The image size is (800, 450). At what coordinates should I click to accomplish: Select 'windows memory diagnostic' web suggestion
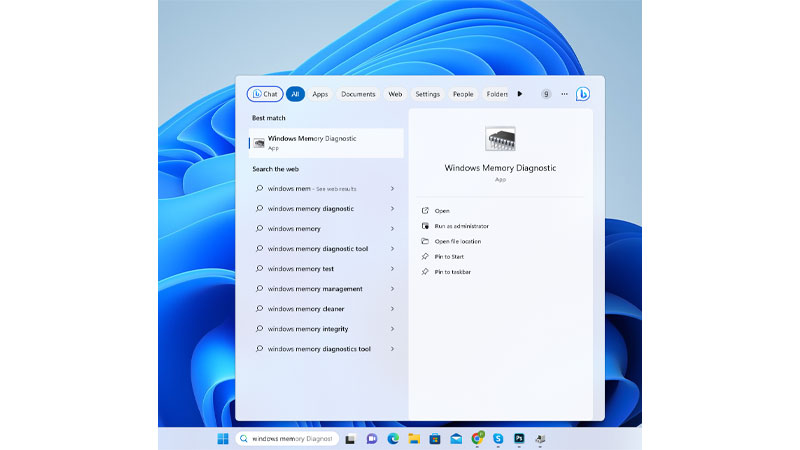coord(326,209)
